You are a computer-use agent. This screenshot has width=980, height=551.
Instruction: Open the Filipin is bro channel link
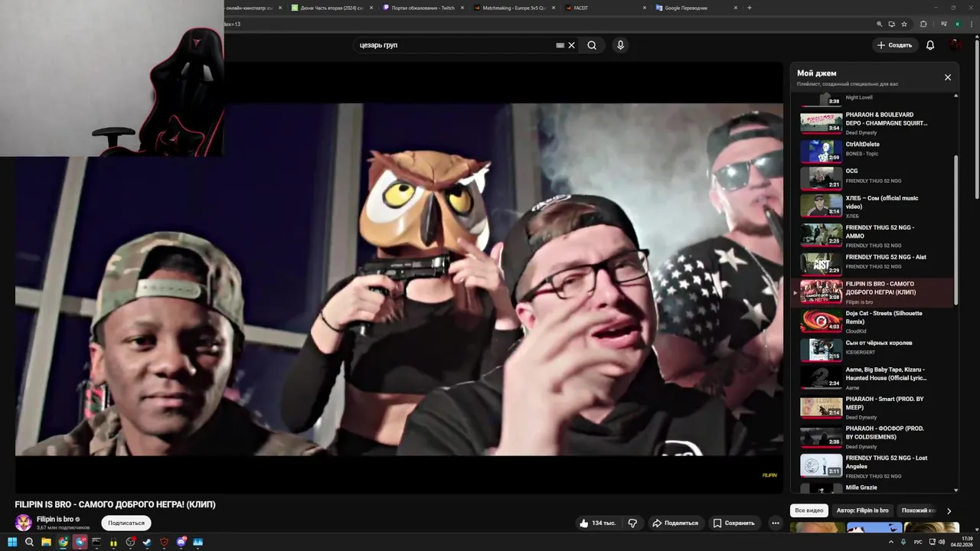click(55, 519)
